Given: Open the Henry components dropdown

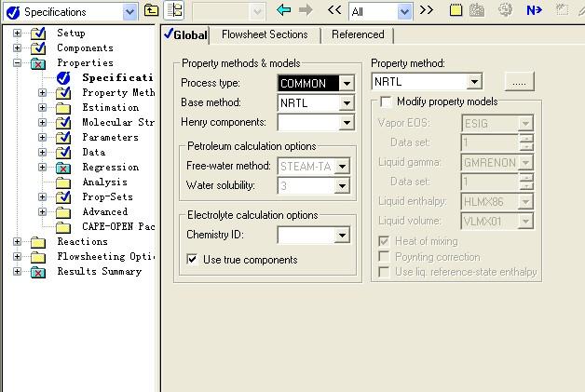Looking at the screenshot, I should [347, 122].
